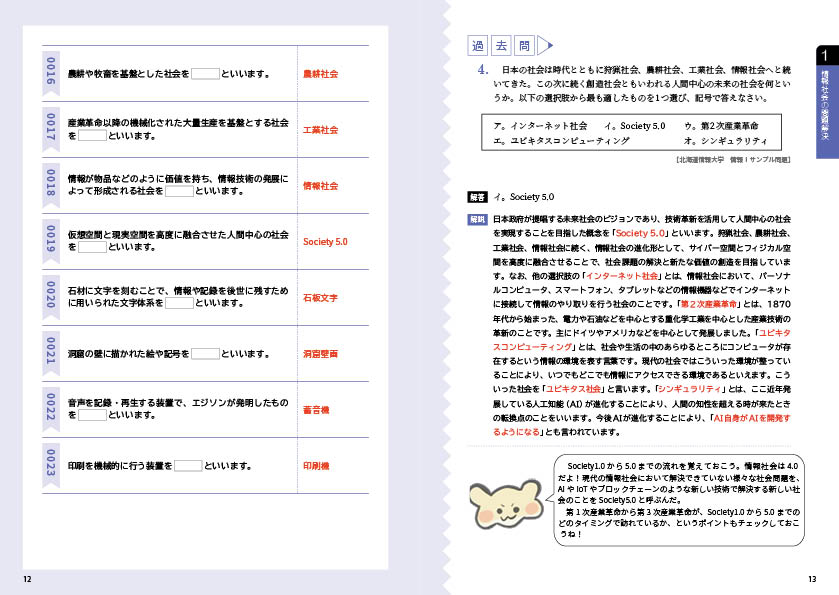This screenshot has height=595, width=839.
Task: Click the blank box in question 0019
Action: click(92, 247)
